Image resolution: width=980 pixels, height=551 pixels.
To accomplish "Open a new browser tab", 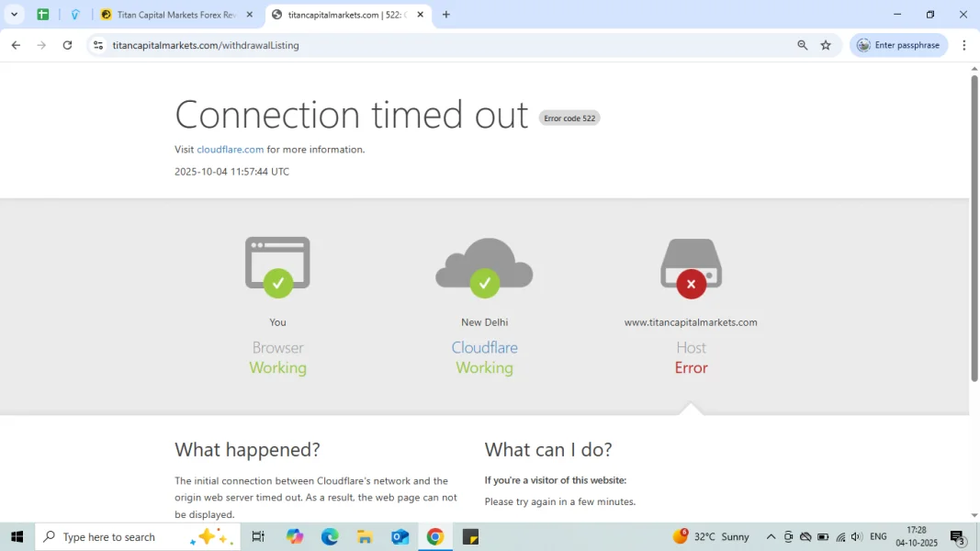I will coord(445,15).
